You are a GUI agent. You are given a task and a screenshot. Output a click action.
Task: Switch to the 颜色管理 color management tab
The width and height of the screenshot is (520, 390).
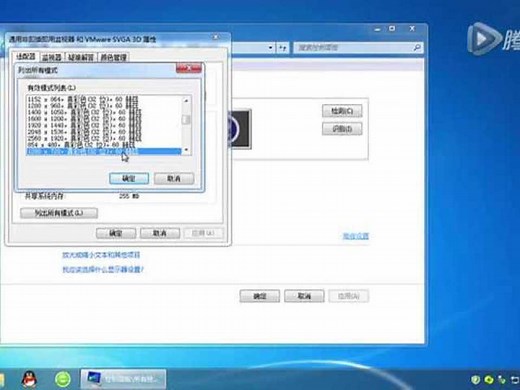[114, 57]
